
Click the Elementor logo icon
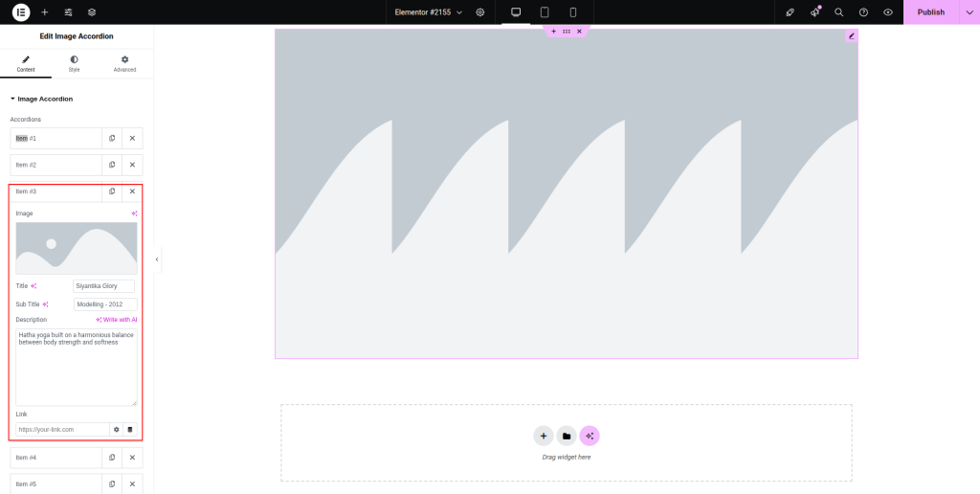(21, 11)
